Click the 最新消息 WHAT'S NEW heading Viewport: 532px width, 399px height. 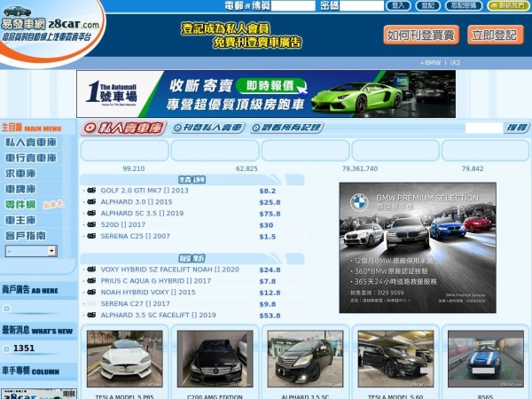(x=37, y=331)
